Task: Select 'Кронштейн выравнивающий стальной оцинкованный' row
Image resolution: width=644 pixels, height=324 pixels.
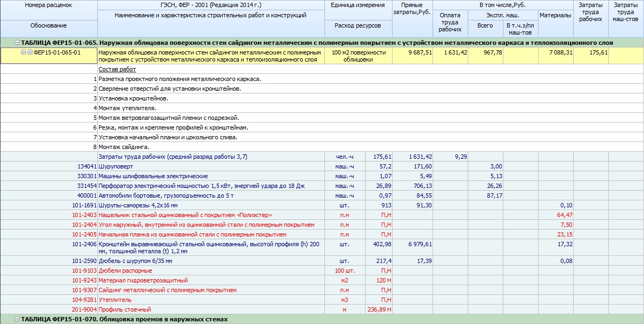Action: coord(322,248)
